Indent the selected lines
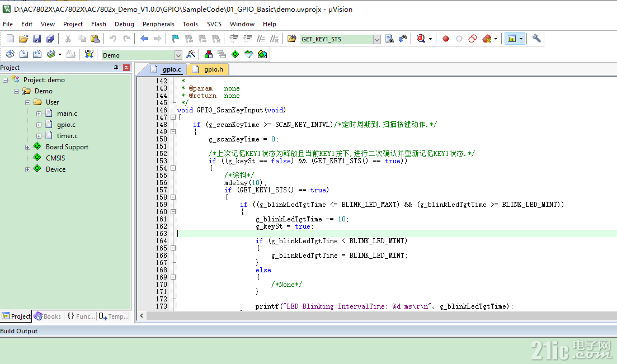 [234, 39]
